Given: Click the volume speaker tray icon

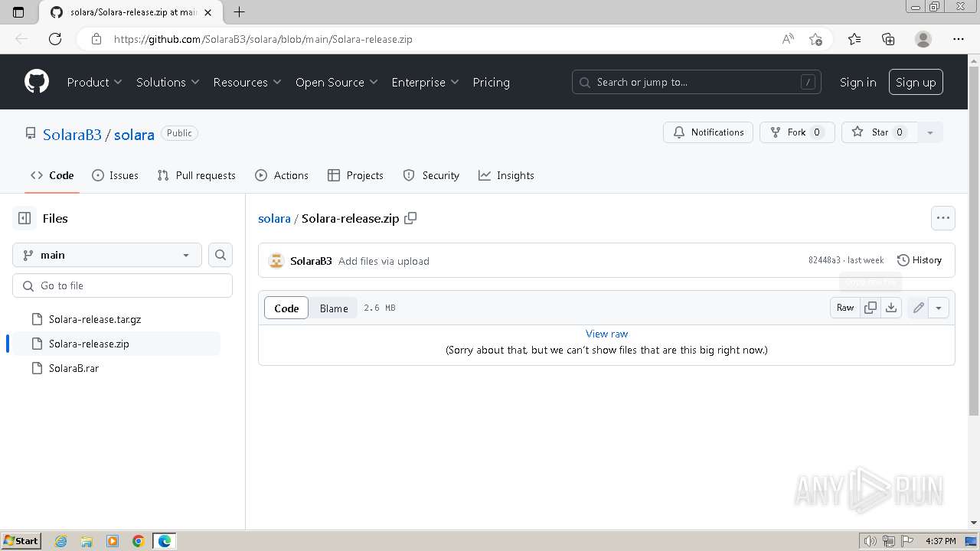Looking at the screenshot, I should click(x=871, y=541).
